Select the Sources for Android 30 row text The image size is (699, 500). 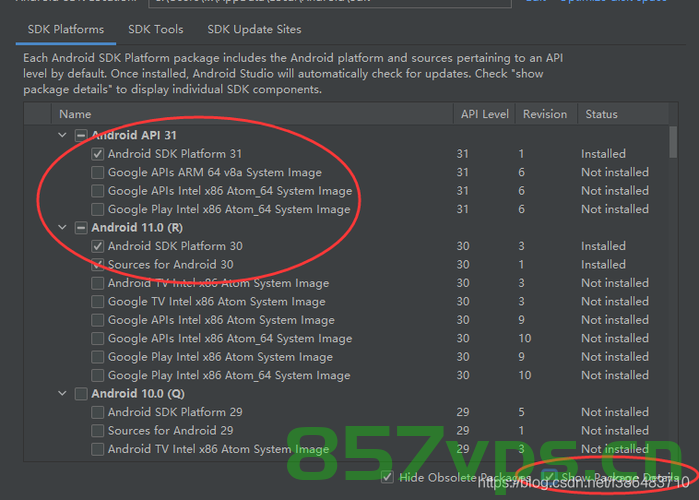171,265
